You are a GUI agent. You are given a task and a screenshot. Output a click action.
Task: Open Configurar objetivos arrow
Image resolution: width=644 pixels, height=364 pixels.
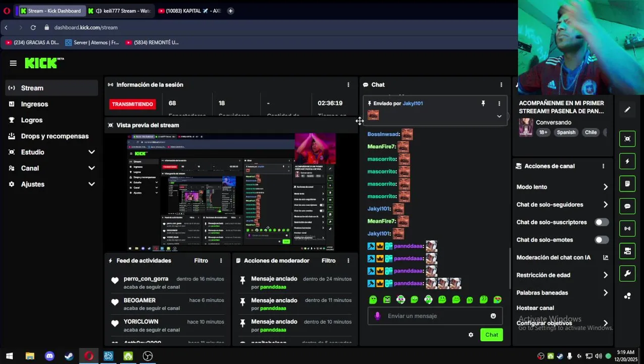pyautogui.click(x=606, y=323)
